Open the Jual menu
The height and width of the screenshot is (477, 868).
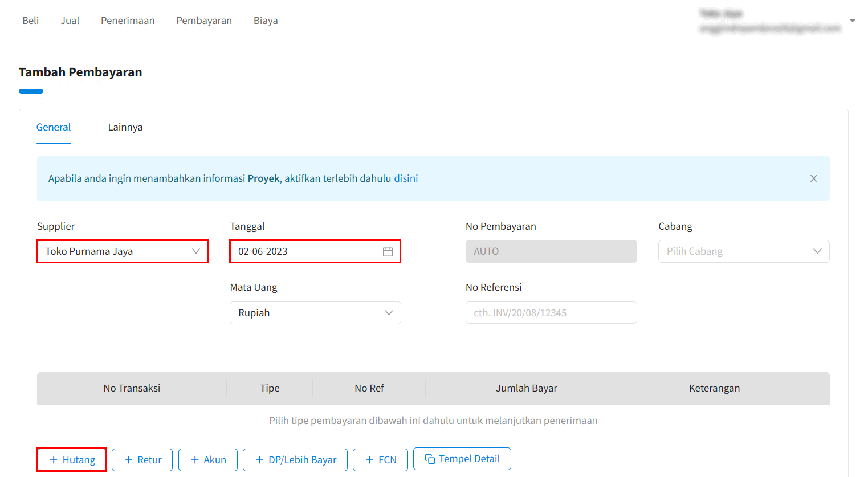[x=70, y=21]
